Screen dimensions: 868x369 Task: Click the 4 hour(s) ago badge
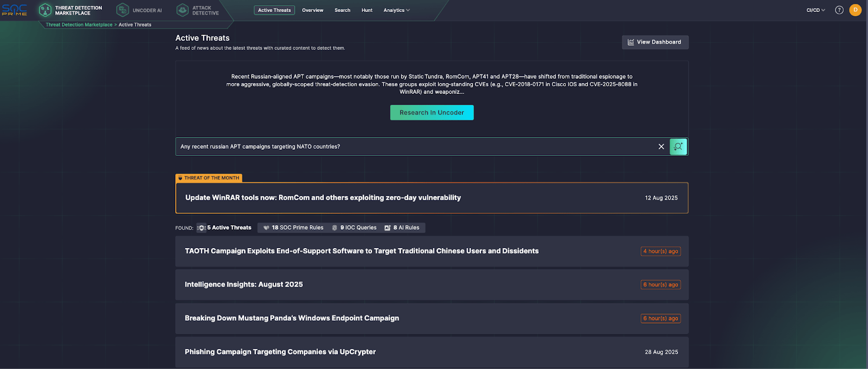coord(661,251)
